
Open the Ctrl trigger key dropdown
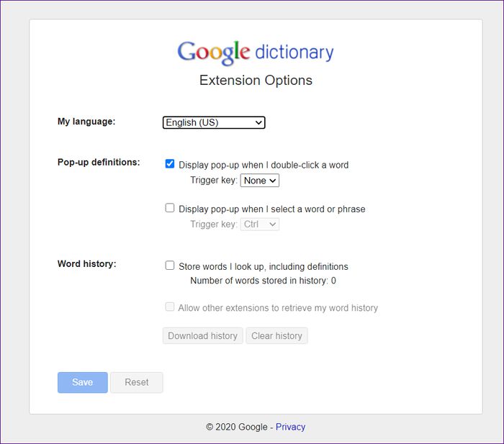coord(260,225)
